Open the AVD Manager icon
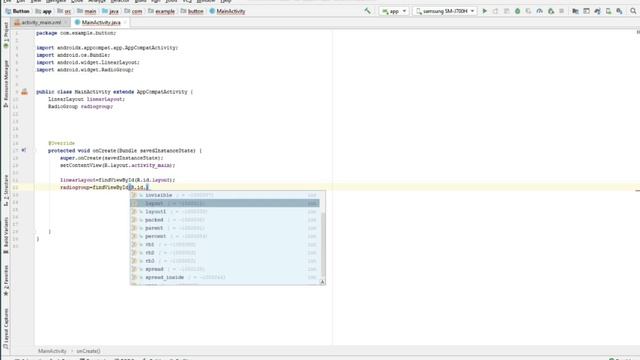Image resolution: width=640 pixels, height=360 pixels. coord(609,11)
